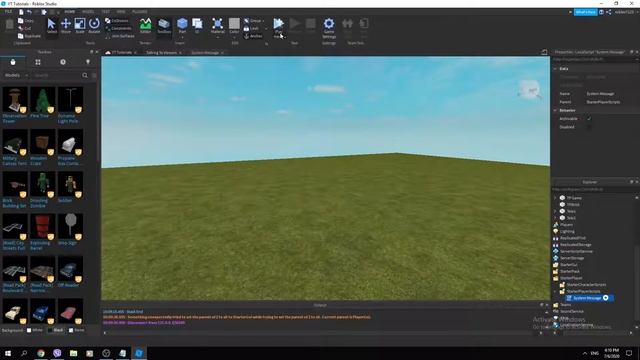This screenshot has height=360, width=640.
Task: Collapse the StarterPlayerScripts node
Action: point(556,291)
